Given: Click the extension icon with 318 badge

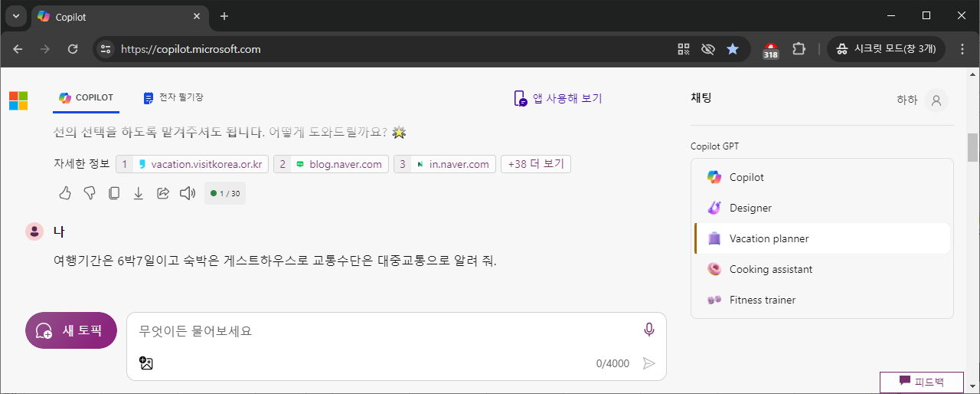Looking at the screenshot, I should coord(771,50).
